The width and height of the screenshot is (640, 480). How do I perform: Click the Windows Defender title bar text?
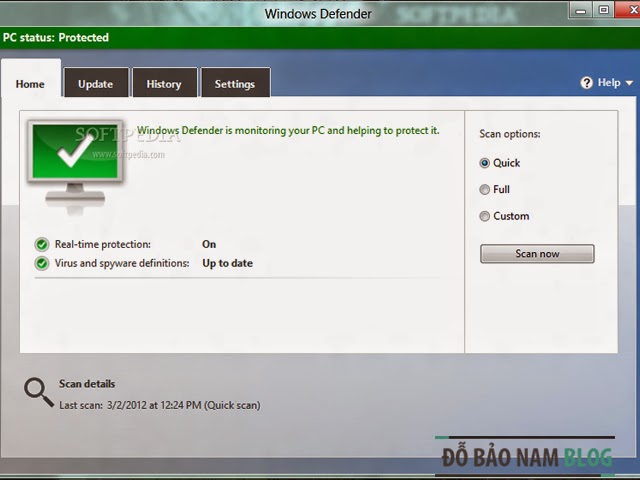pyautogui.click(x=318, y=14)
